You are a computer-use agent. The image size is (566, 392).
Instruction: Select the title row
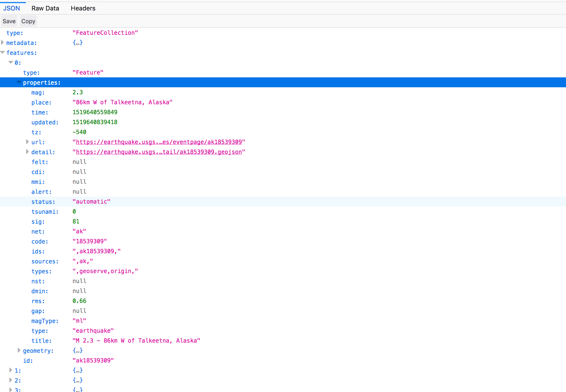[x=136, y=341]
